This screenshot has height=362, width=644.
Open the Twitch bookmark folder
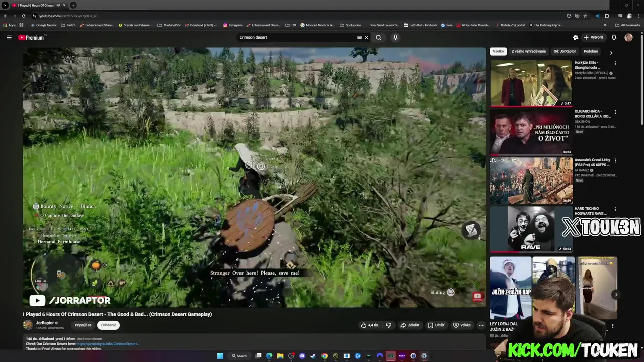coord(68,25)
